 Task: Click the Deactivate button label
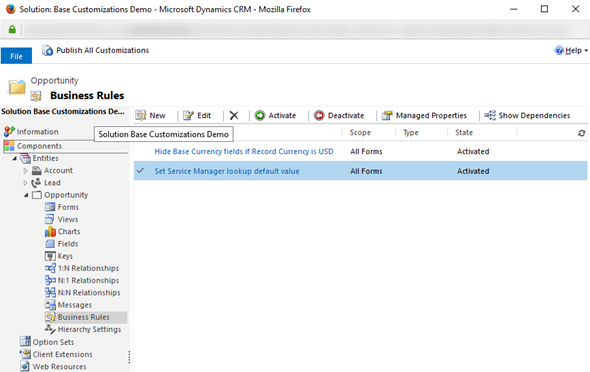(x=346, y=115)
